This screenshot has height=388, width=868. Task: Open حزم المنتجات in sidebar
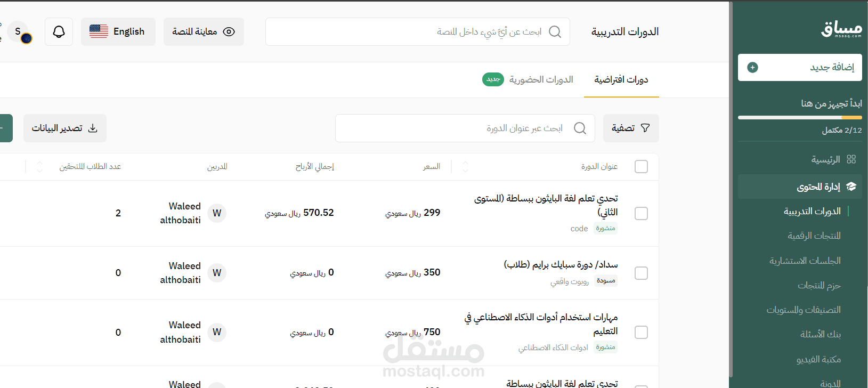click(819, 286)
